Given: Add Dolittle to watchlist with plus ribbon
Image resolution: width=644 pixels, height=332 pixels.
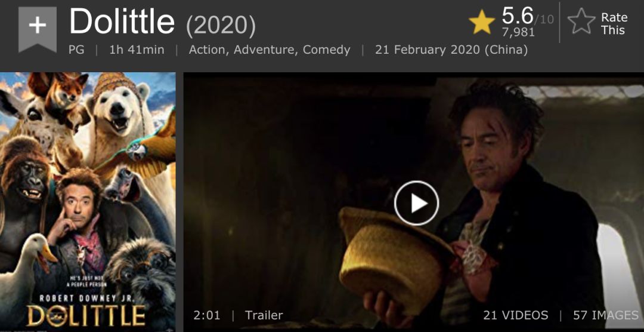Looking at the screenshot, I should [38, 29].
